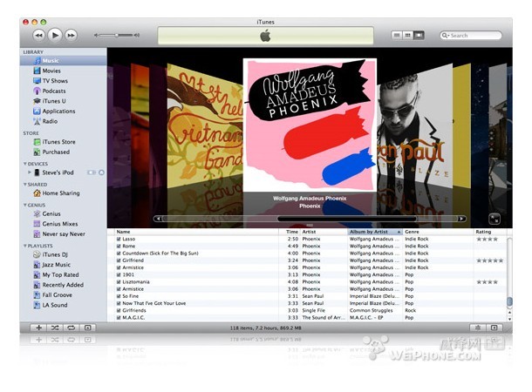Sort songs by Name column
The width and height of the screenshot is (532, 392).
[x=196, y=232]
